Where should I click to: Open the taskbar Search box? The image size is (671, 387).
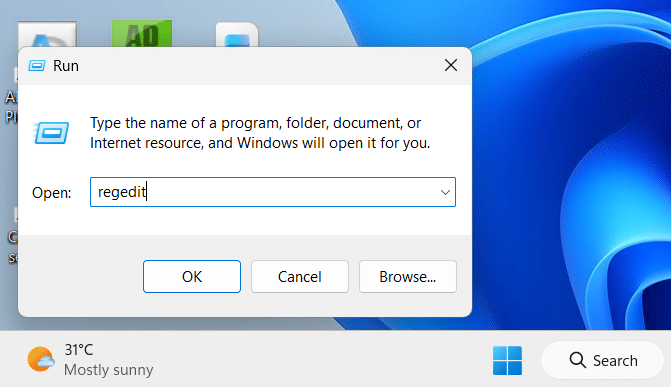(x=602, y=360)
